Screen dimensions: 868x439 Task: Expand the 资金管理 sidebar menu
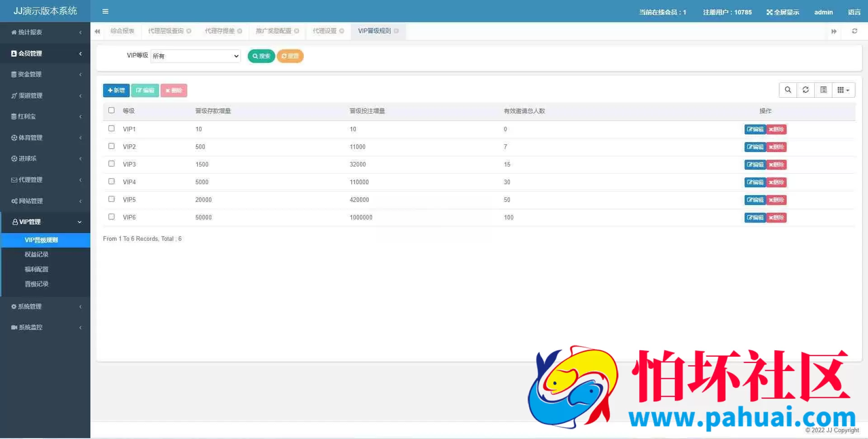click(x=45, y=74)
